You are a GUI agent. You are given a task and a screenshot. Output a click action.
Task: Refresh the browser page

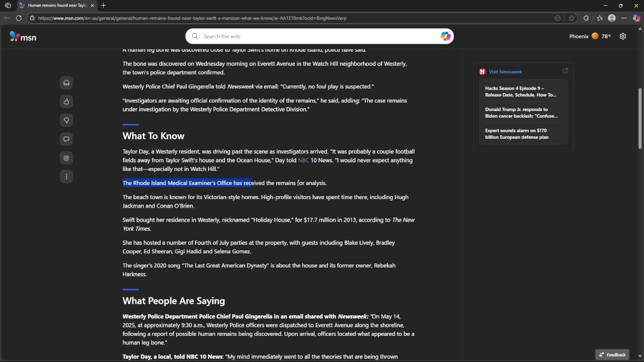(x=19, y=18)
